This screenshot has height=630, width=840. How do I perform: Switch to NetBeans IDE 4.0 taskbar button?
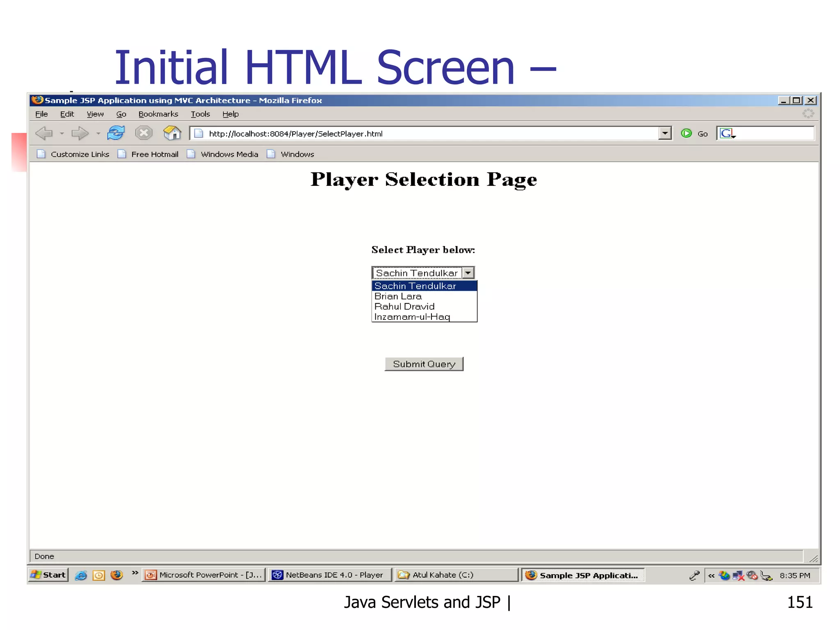click(x=330, y=575)
